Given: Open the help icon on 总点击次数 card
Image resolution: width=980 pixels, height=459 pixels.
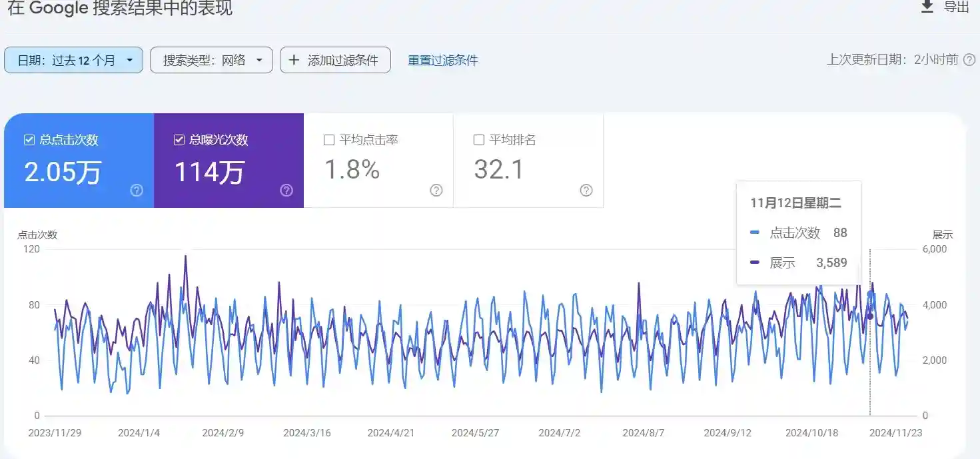Looking at the screenshot, I should (136, 191).
